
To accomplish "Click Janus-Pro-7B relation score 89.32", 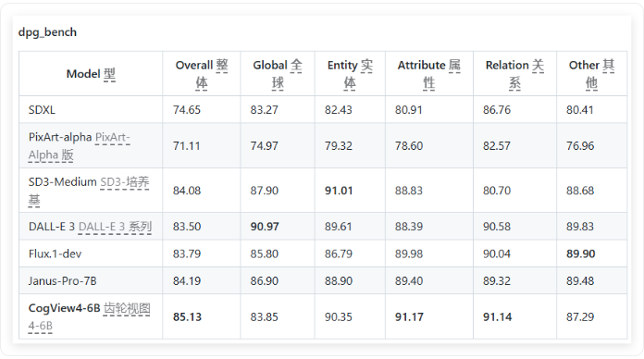I will [x=497, y=281].
